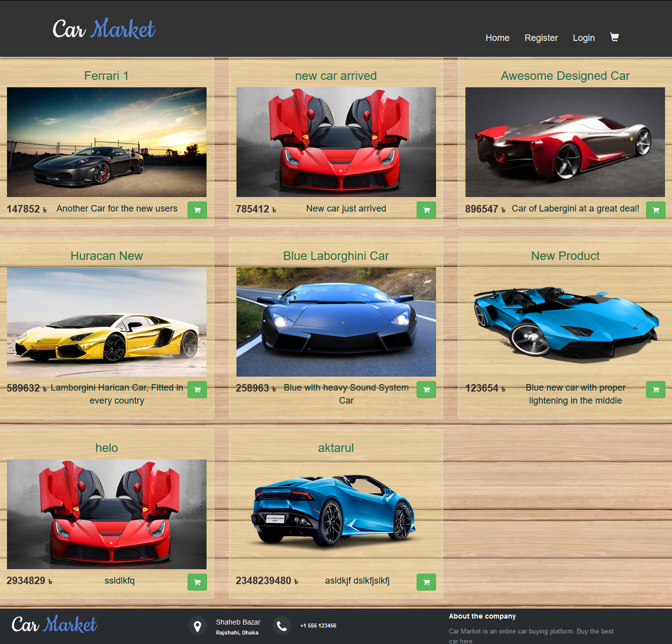Click the footer location pin icon
The height and width of the screenshot is (644, 672).
pyautogui.click(x=198, y=626)
